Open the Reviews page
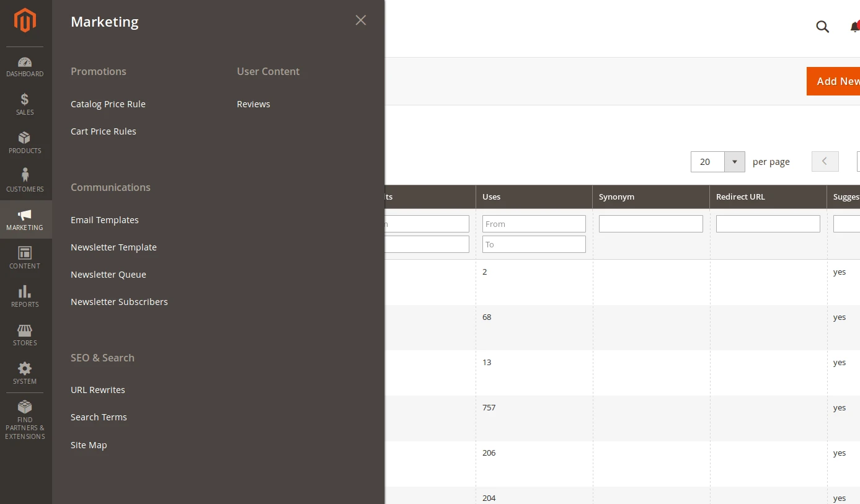Image resolution: width=860 pixels, height=504 pixels. click(x=253, y=104)
